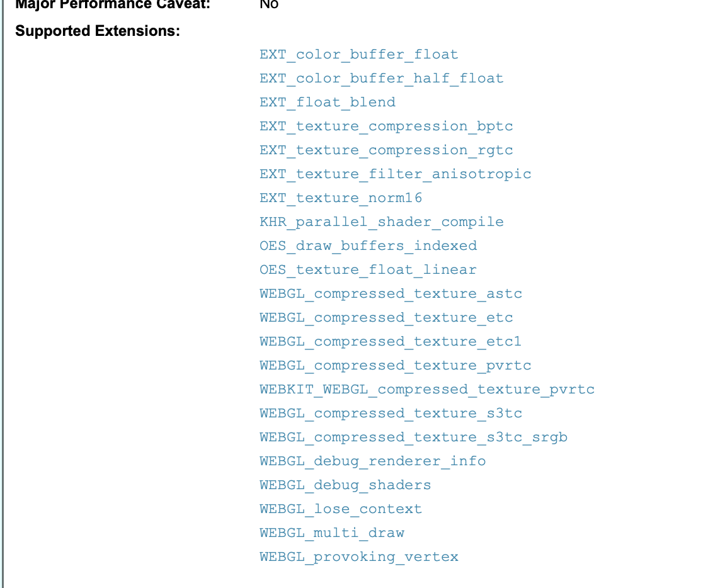Follow the WEBGL_debug_shaders link
This screenshot has width=703, height=588.
click(x=345, y=485)
